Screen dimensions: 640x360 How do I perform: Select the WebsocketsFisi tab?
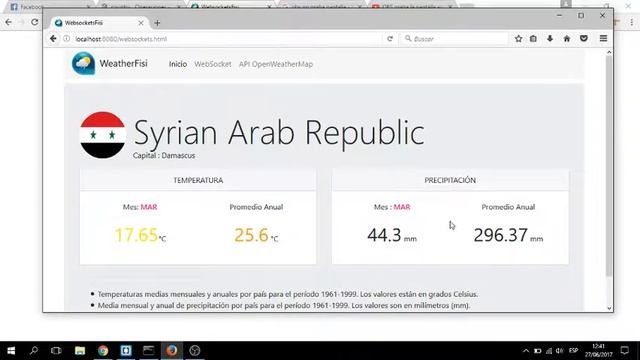(x=99, y=23)
